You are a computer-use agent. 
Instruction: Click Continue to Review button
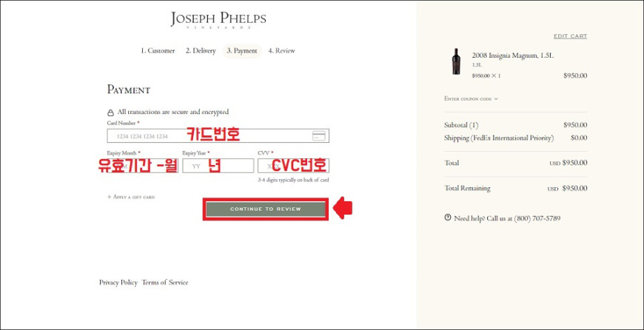266,209
